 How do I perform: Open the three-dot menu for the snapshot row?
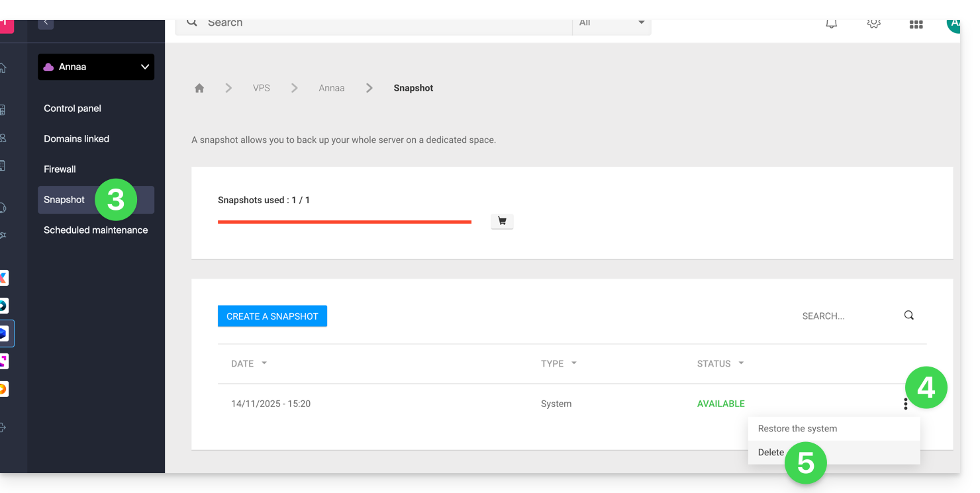(x=905, y=404)
